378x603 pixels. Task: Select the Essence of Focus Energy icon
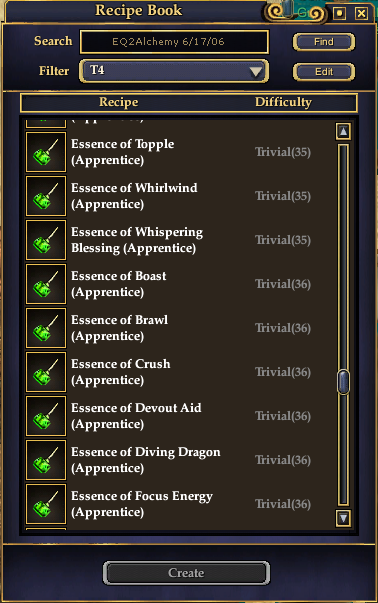pyautogui.click(x=46, y=504)
